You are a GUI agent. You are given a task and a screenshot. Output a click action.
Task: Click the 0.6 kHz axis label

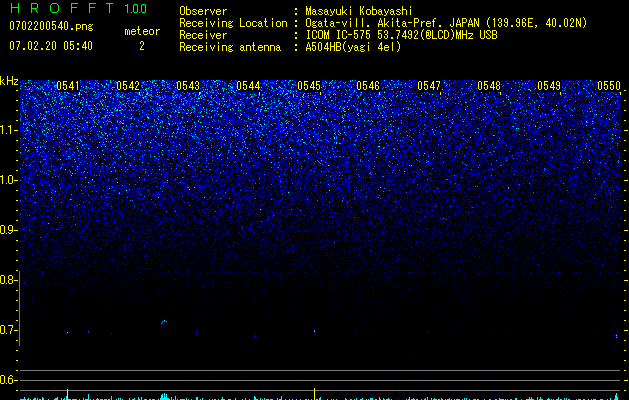coord(8,380)
